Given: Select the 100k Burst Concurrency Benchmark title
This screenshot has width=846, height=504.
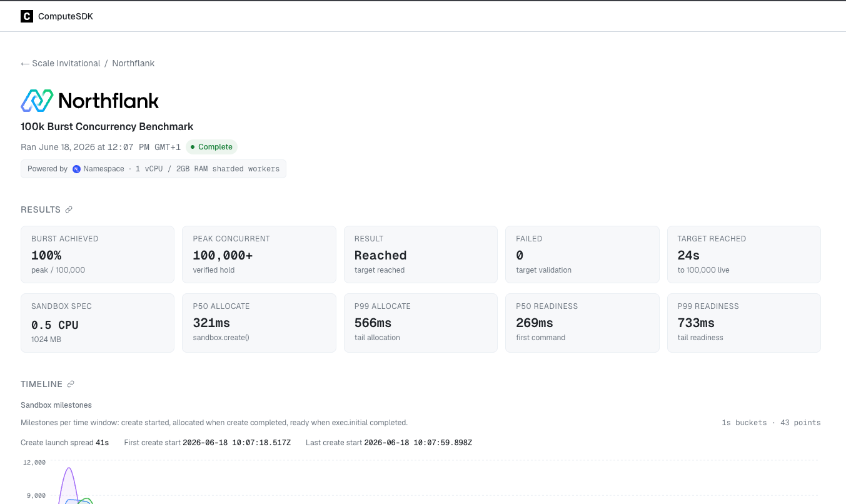Looking at the screenshot, I should [107, 126].
